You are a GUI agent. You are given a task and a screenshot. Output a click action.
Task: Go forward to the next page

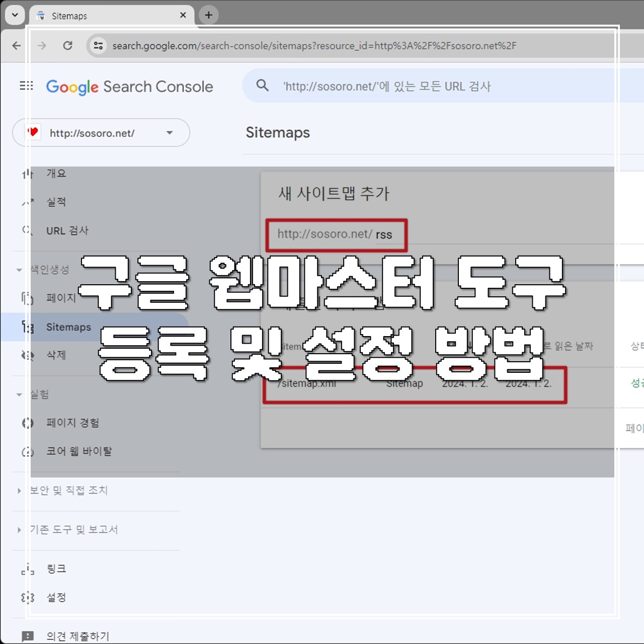[42, 46]
